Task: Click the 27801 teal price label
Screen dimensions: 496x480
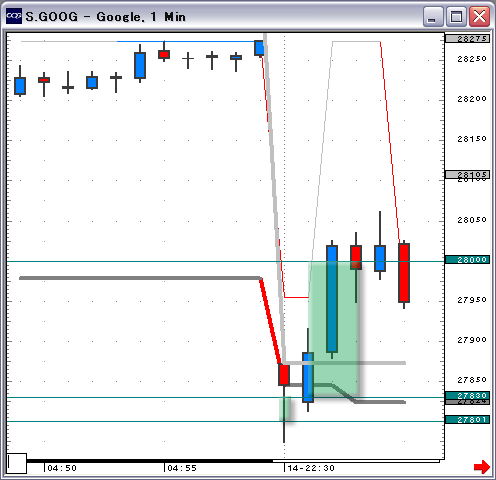Action: click(x=467, y=420)
